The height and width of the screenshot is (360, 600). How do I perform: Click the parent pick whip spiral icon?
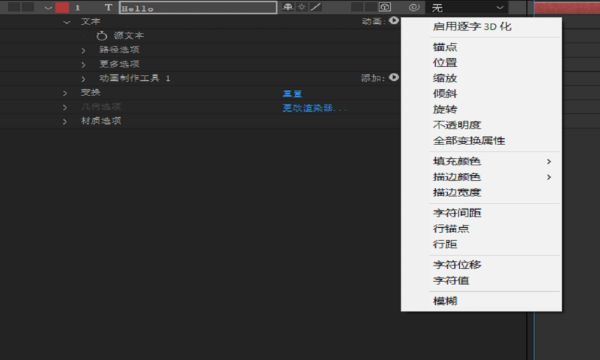(x=414, y=7)
